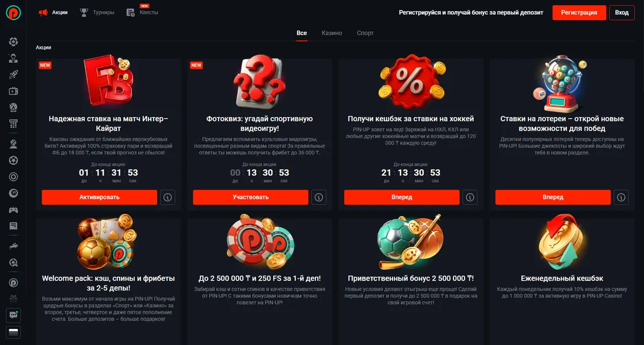644x345 pixels.
Task: Click the gift box sidebar icon
Action: point(13,298)
